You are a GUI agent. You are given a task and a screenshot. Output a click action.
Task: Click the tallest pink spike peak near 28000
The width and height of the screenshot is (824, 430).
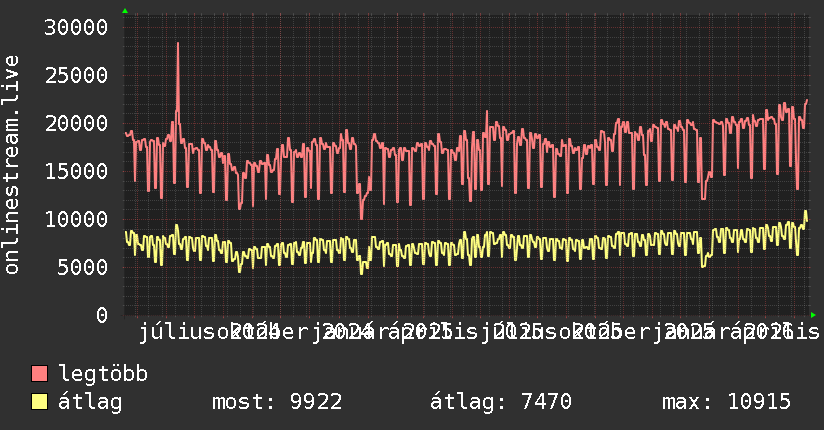[x=178, y=44]
